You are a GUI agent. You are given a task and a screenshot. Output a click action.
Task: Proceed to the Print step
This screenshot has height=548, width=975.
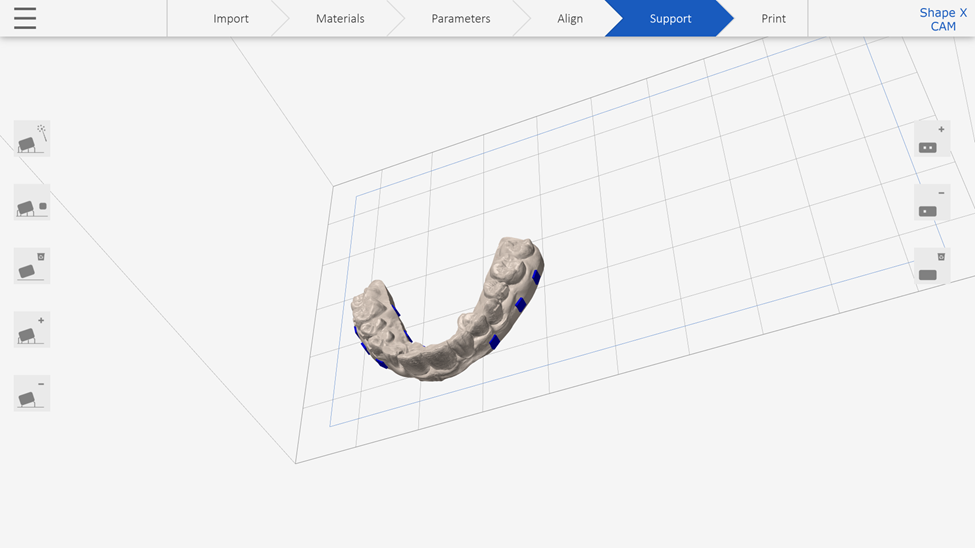(774, 19)
